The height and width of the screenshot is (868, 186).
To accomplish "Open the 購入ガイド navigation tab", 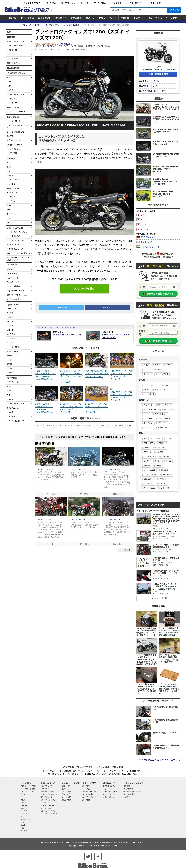I will pos(61,18).
